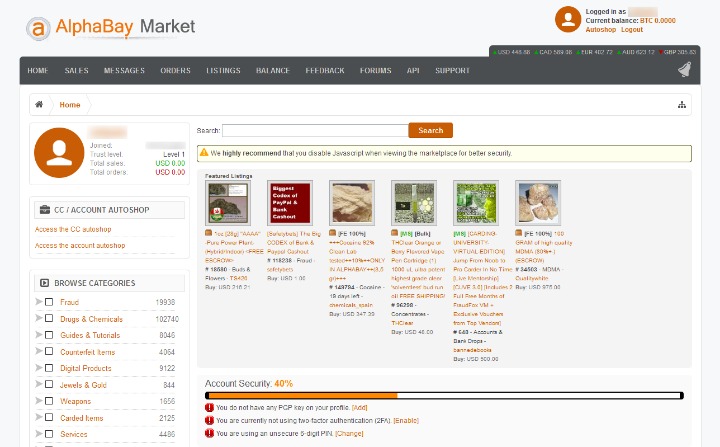The height and width of the screenshot is (447, 720).
Task: Click the AlphaBay logo icon
Action: [x=38, y=28]
